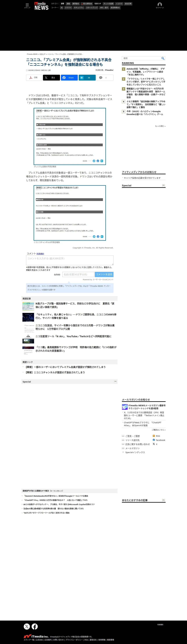Click the Hatena B! bookmark button
The height and width of the screenshot is (644, 187).
tap(87, 77)
